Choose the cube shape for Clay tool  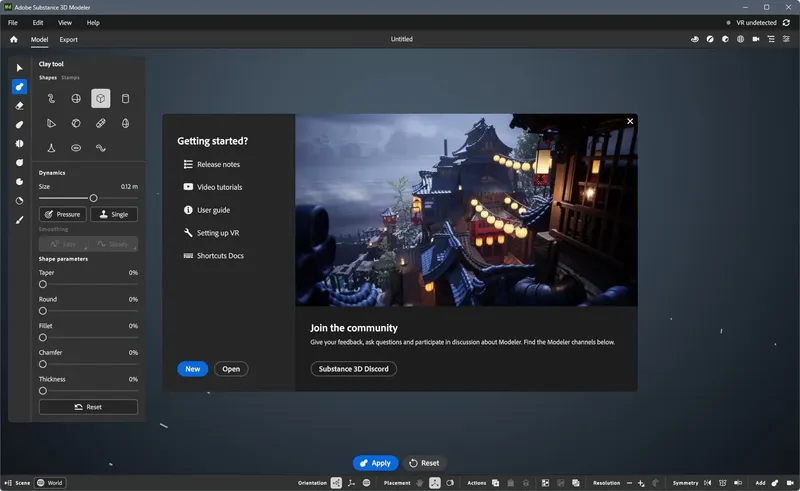[x=100, y=98]
